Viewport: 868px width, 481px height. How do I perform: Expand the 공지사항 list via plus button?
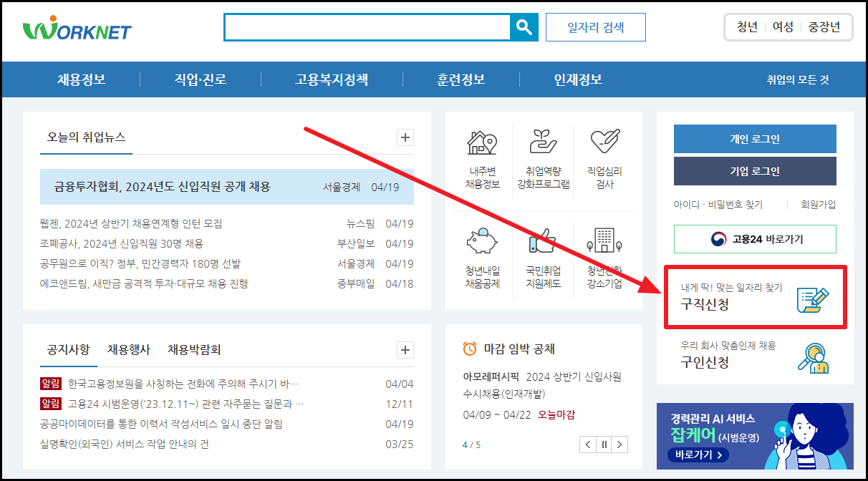pyautogui.click(x=405, y=350)
